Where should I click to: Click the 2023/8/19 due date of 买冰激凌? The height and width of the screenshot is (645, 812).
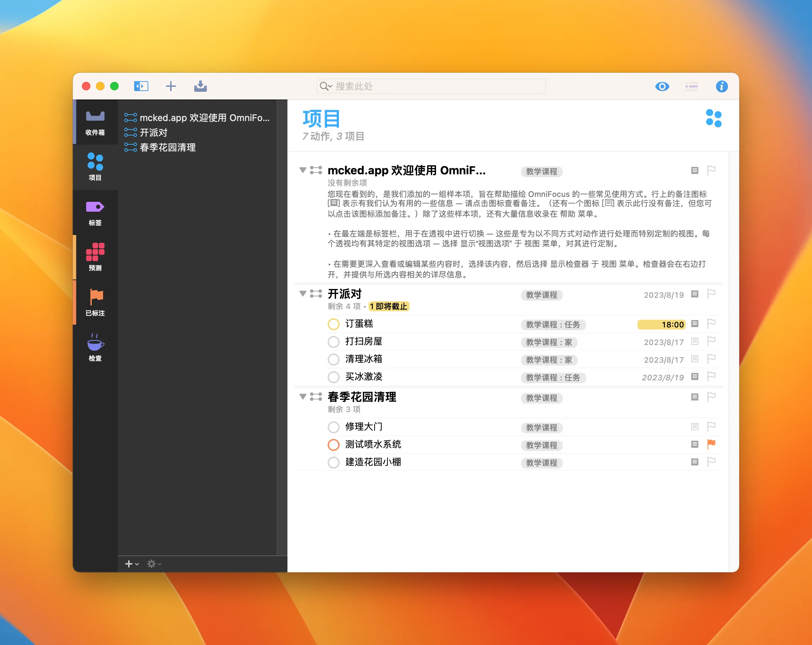pos(662,378)
